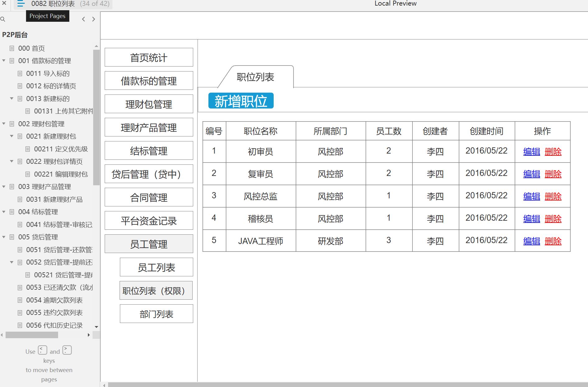588x387 pixels.
Task: Open the 职位列表（权限） submenu
Action: (x=156, y=290)
